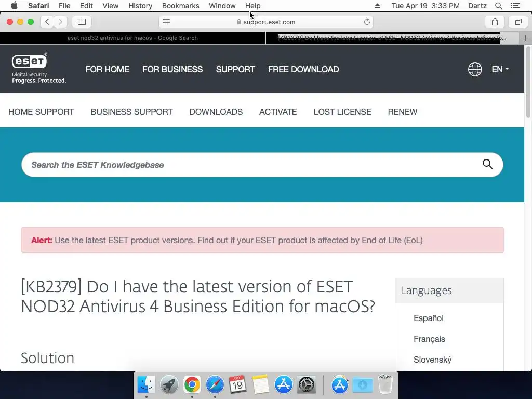The height and width of the screenshot is (399, 532).
Task: Select Slovenský language link
Action: 433,360
